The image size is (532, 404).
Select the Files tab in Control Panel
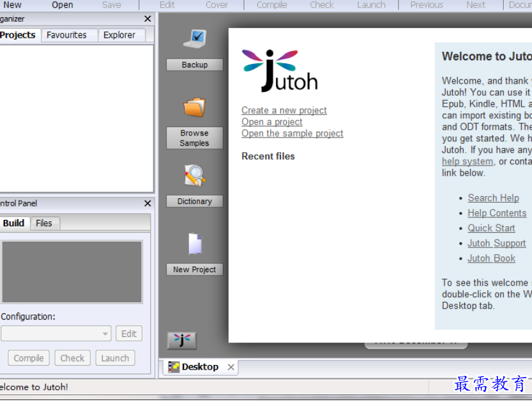coord(44,223)
